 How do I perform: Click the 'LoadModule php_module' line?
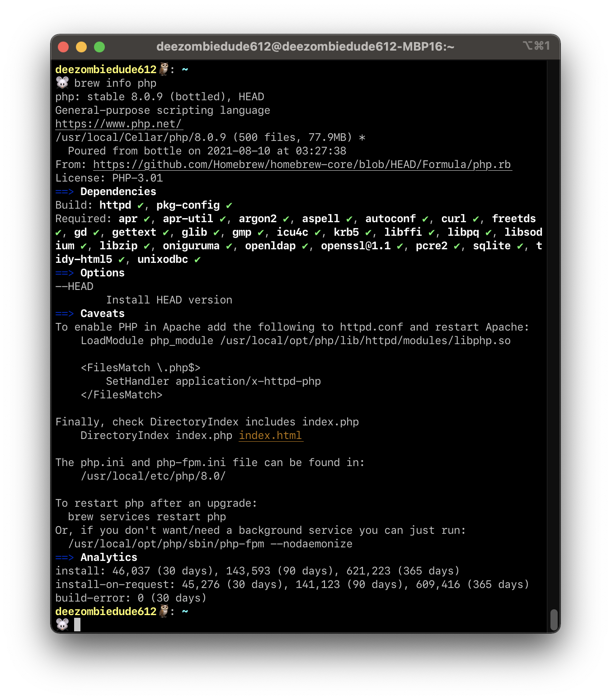296,341
